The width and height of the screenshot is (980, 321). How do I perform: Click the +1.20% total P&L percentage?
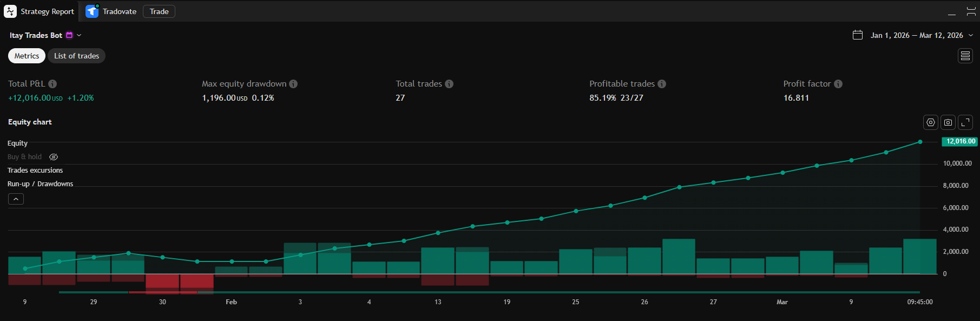[81, 98]
